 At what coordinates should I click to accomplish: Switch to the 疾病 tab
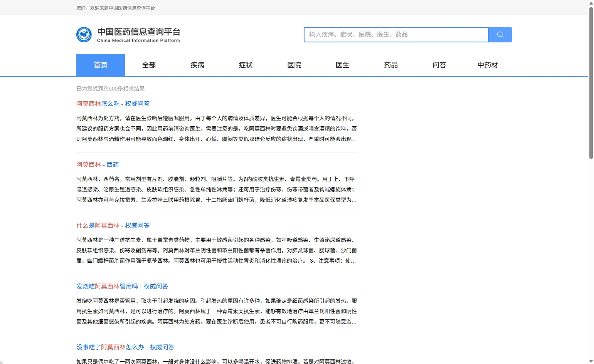click(197, 65)
